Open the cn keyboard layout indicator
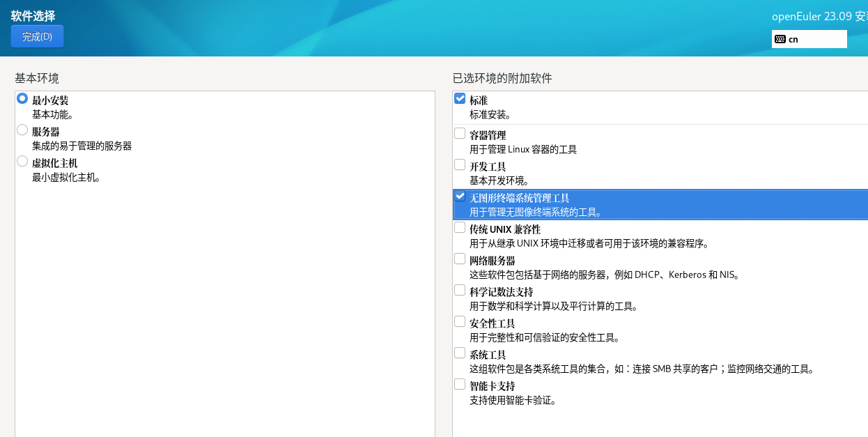 pyautogui.click(x=809, y=39)
